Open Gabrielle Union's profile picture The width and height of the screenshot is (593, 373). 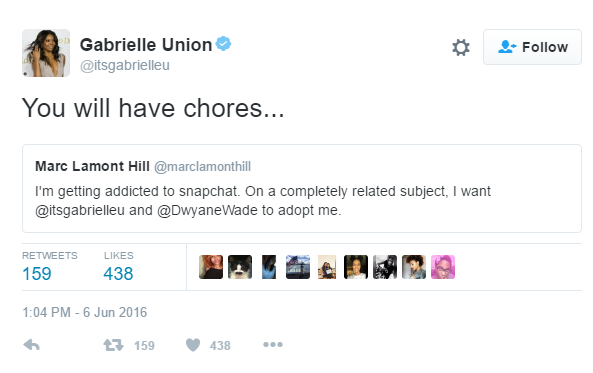pyautogui.click(x=46, y=53)
